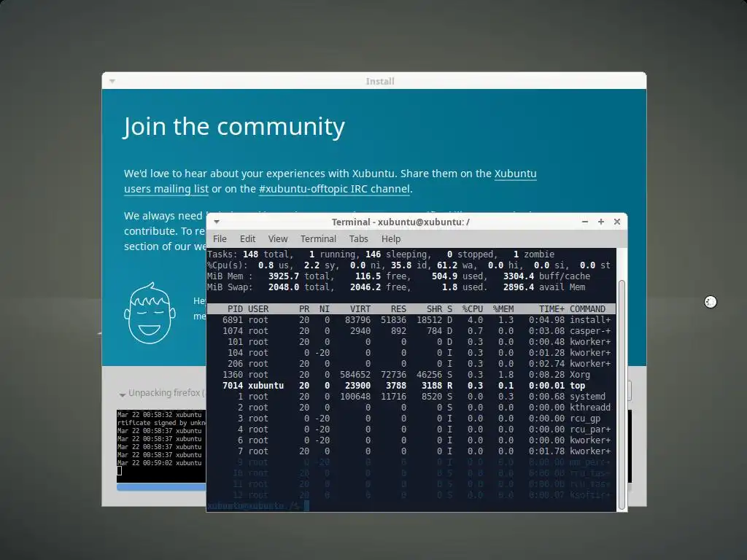Select the process row with PID 1074
The image size is (747, 560).
pos(411,331)
